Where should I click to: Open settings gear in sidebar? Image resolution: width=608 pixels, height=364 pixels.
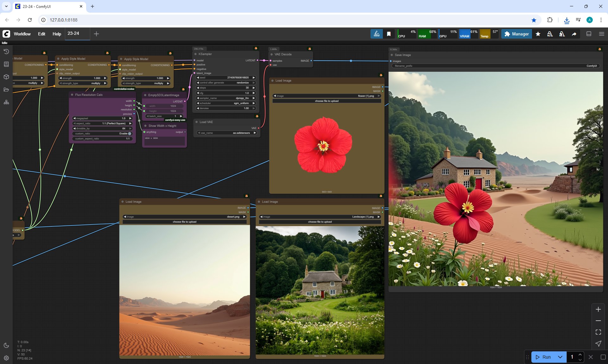pos(6,358)
